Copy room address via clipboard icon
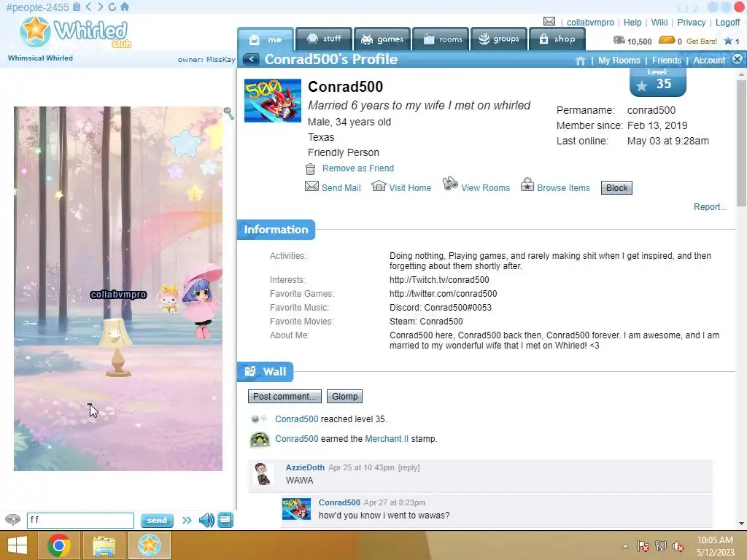The width and height of the screenshot is (747, 560). pyautogui.click(x=77, y=7)
